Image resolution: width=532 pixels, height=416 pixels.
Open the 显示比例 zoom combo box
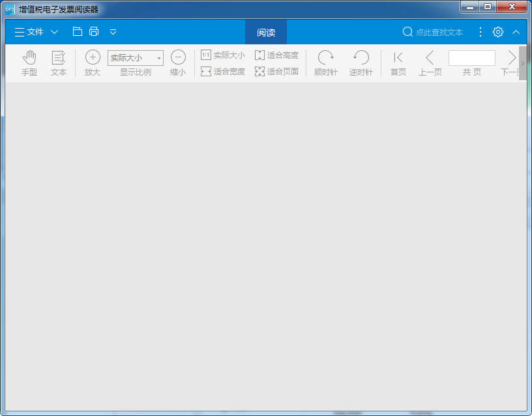(x=136, y=57)
